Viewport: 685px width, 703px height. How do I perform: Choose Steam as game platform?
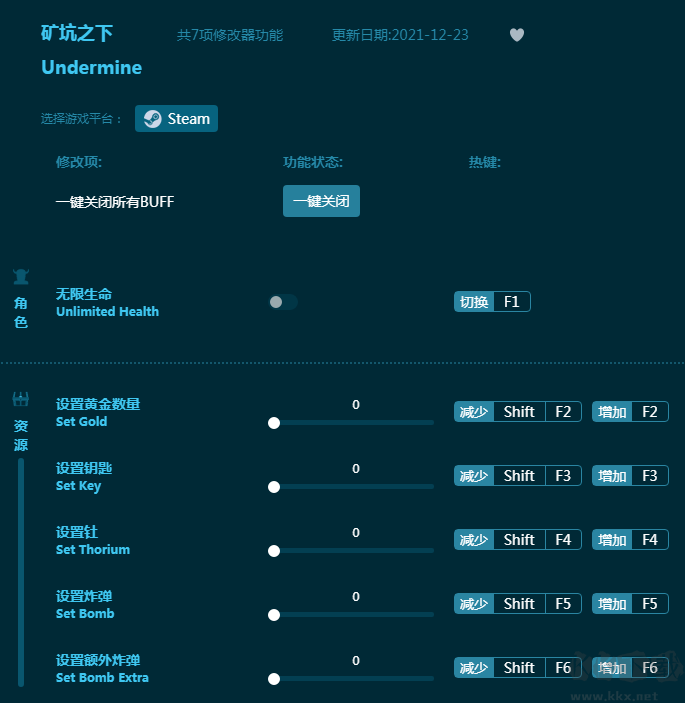coord(176,119)
